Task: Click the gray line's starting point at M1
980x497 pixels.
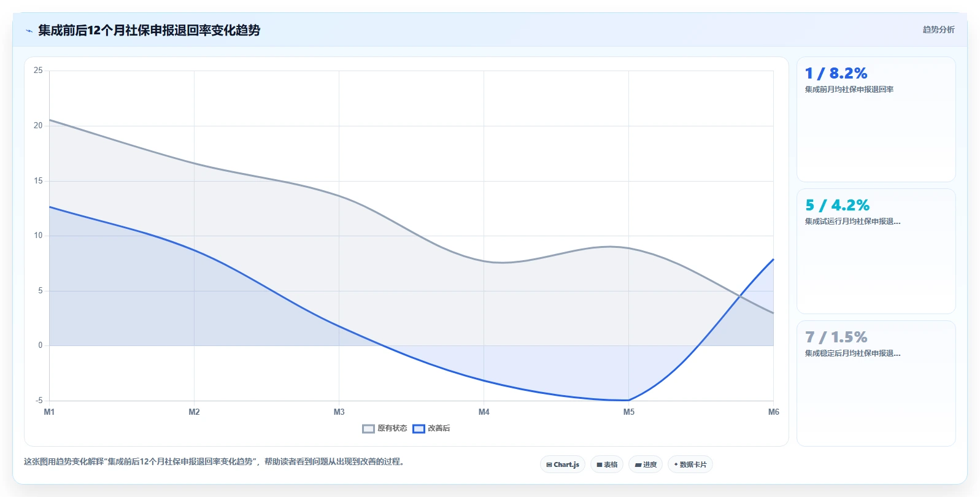Action: pos(50,120)
